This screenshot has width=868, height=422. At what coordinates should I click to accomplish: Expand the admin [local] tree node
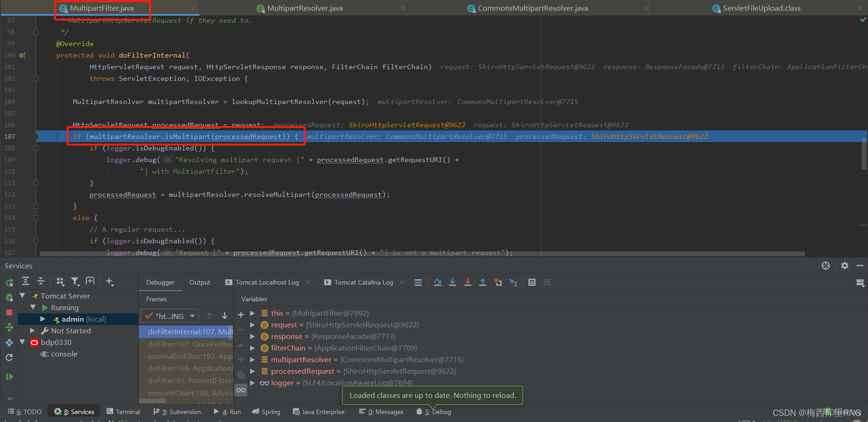(43, 319)
